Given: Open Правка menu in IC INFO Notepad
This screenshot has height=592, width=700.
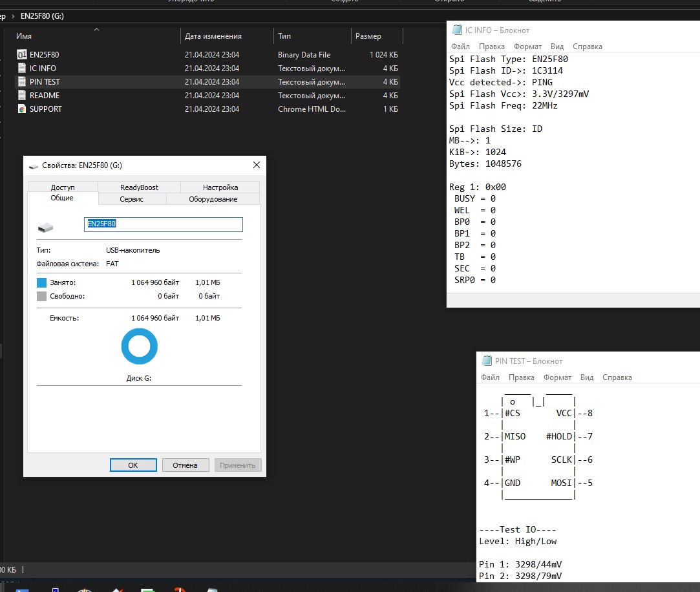Looking at the screenshot, I should coord(491,47).
